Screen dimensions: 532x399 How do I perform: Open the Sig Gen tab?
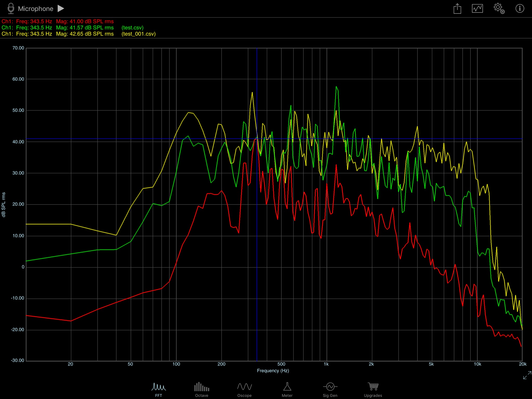(x=330, y=390)
